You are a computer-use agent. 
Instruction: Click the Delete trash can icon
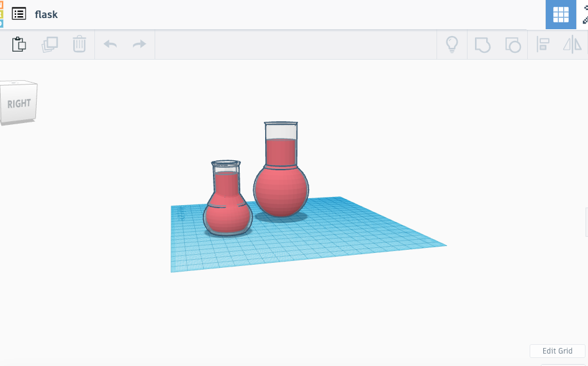point(79,45)
